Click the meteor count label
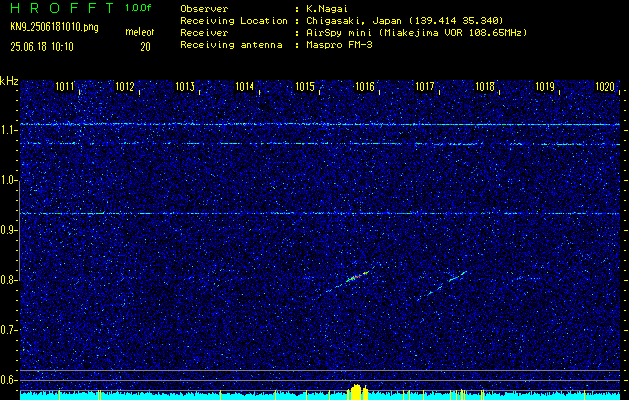 click(x=140, y=32)
